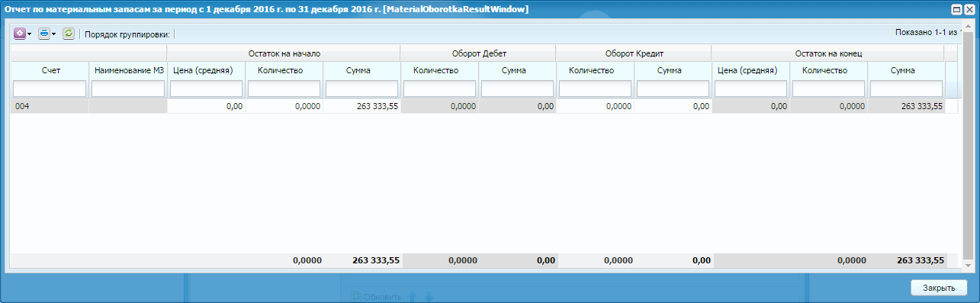Click Обновить in the background window
The height and width of the screenshot is (303, 980).
pyautogui.click(x=382, y=298)
